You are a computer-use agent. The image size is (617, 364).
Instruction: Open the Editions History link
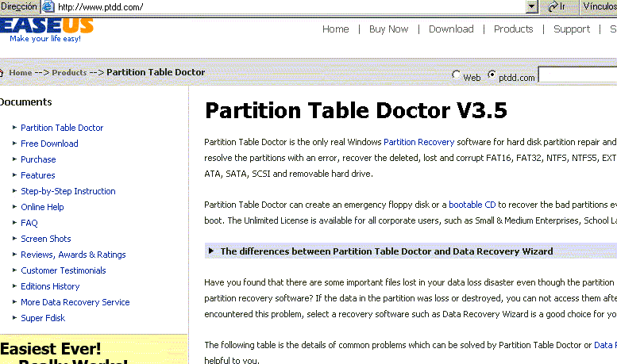tap(50, 286)
